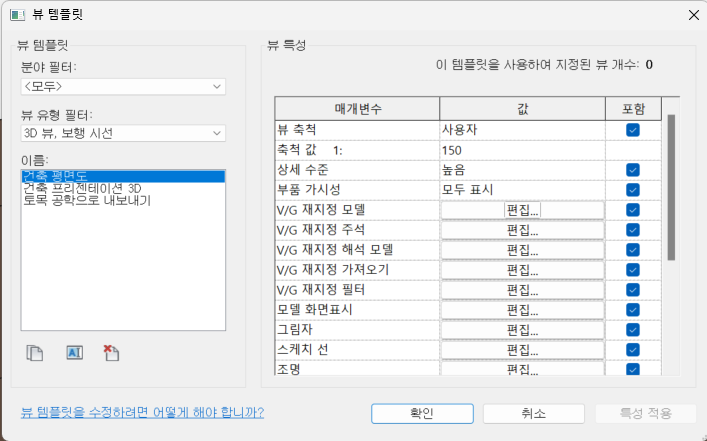Open the 분야 필터 dropdown

click(123, 87)
